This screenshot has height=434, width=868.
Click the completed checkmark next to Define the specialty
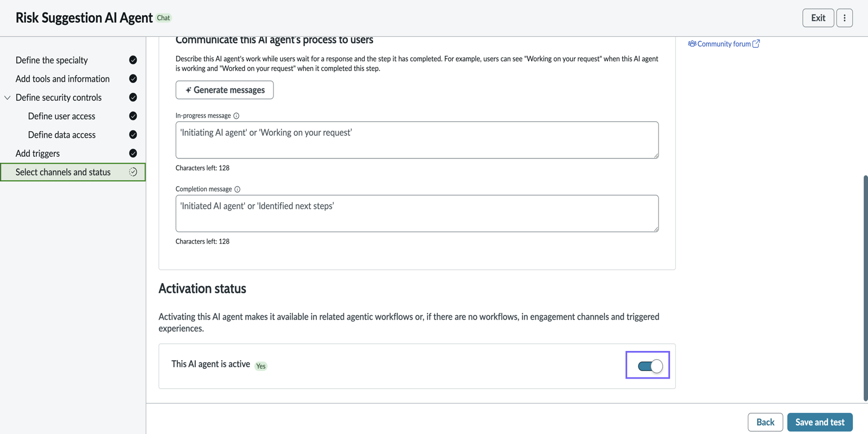coord(133,60)
